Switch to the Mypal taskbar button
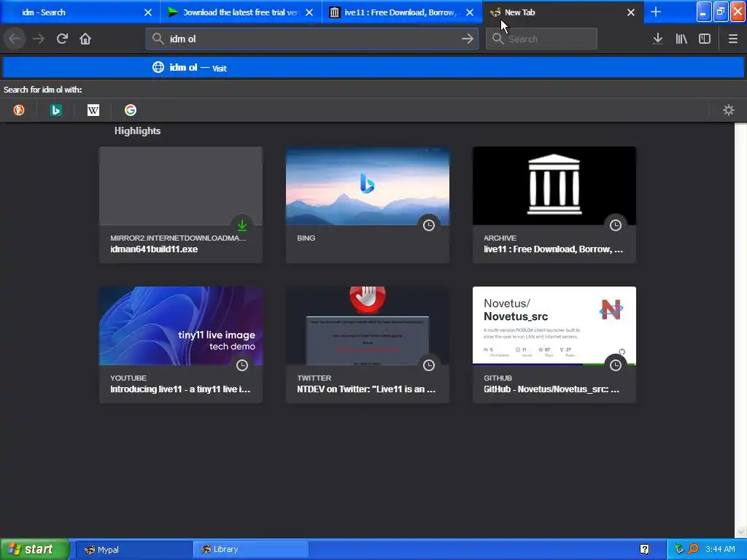The image size is (747, 560). point(133,549)
